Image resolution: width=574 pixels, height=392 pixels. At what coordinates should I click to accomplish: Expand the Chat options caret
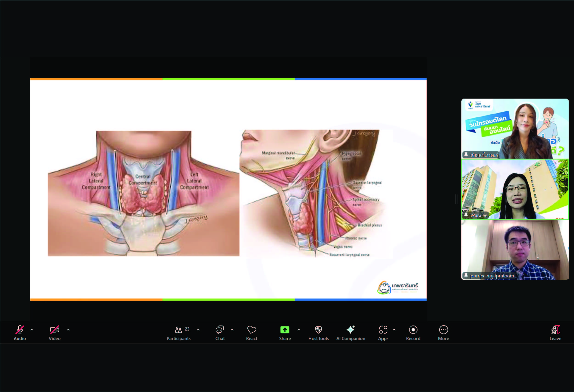[232, 330]
